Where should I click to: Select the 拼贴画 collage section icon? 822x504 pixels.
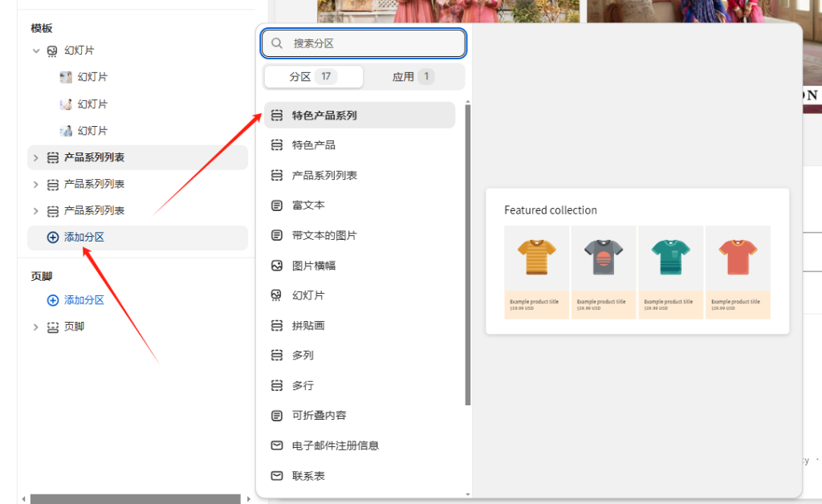click(276, 325)
